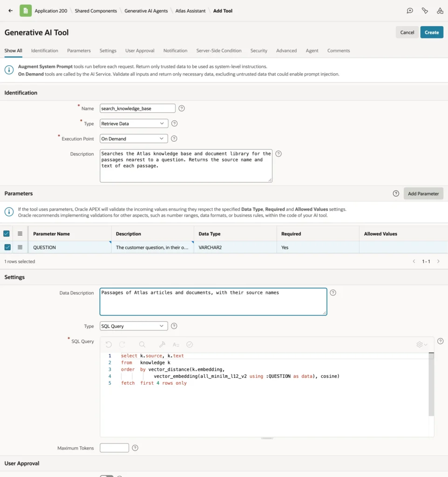Image resolution: width=448 pixels, height=477 pixels.
Task: Open the QUESTION row actions menu
Action: coord(20,247)
